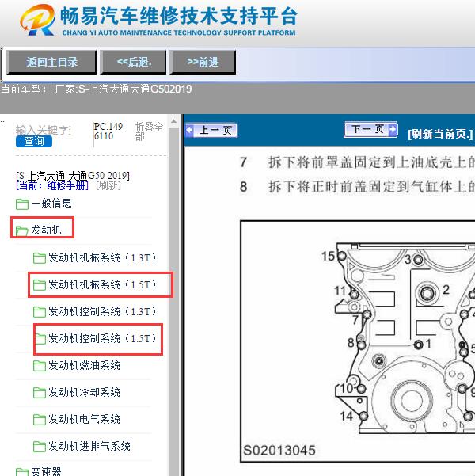475x476 pixels.
Task: Click the left arrow on 上一页
Action: 189,130
